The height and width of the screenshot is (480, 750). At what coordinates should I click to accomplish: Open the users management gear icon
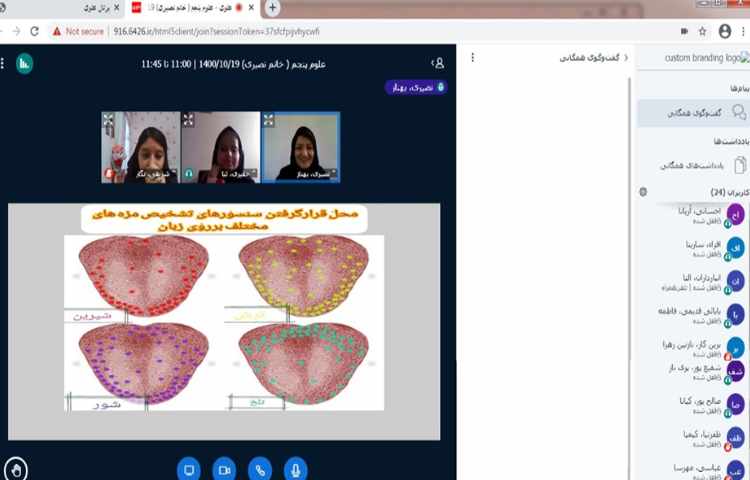tap(643, 192)
